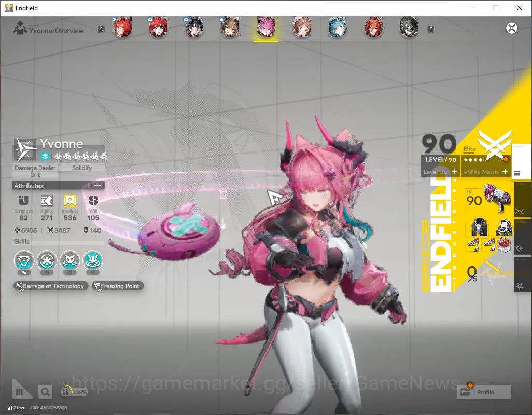Select Yvonne's pink-haired portrait in roster
The image size is (532, 415).
(x=265, y=27)
